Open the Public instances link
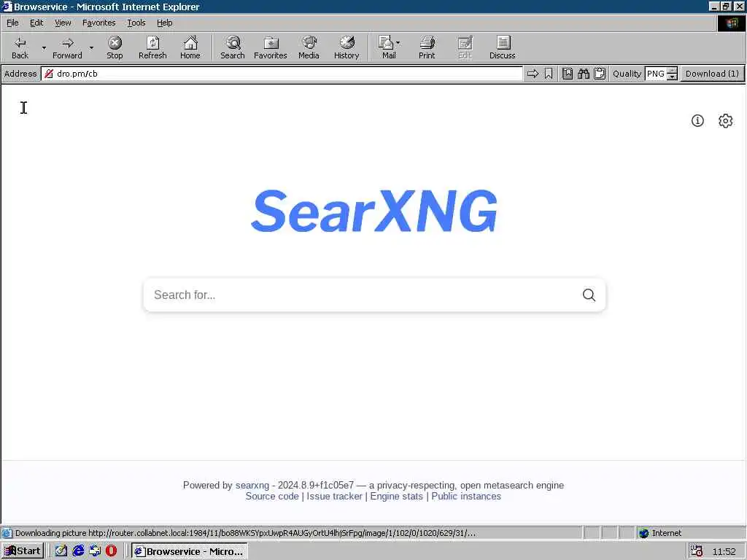Viewport: 747px width, 560px height. (466, 496)
